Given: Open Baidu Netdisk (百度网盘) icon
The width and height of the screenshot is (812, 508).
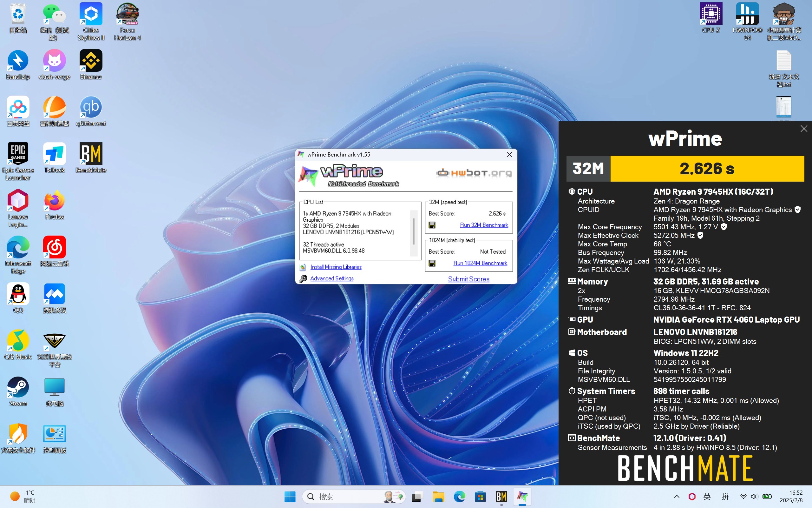Looking at the screenshot, I should point(18,111).
